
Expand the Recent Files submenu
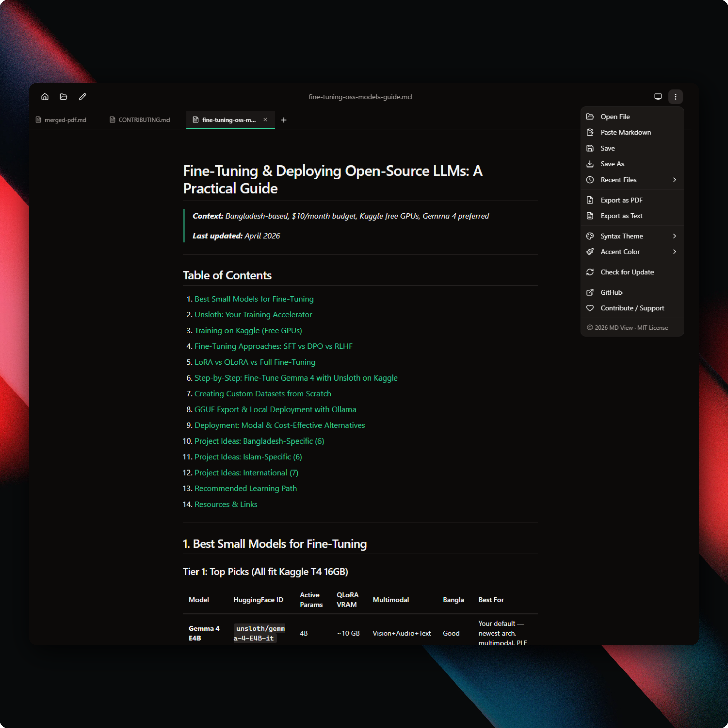coord(632,180)
